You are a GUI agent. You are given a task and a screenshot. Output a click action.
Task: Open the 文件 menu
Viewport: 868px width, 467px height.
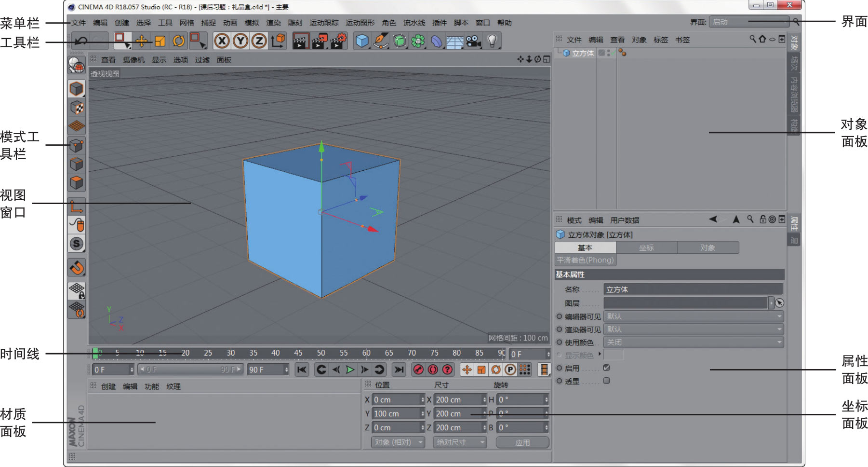[x=78, y=23]
